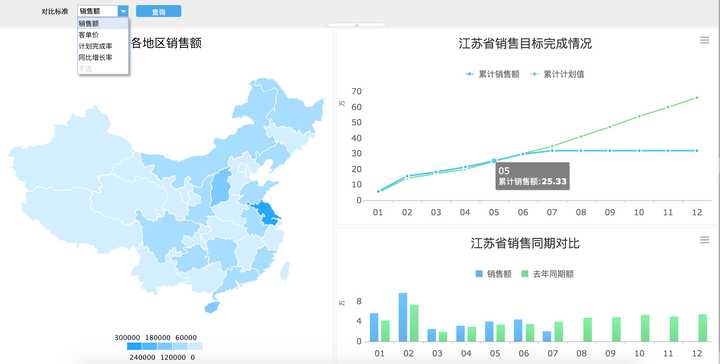The width and height of the screenshot is (720, 364).
Task: Click the green bar for month 12
Action: click(x=703, y=328)
